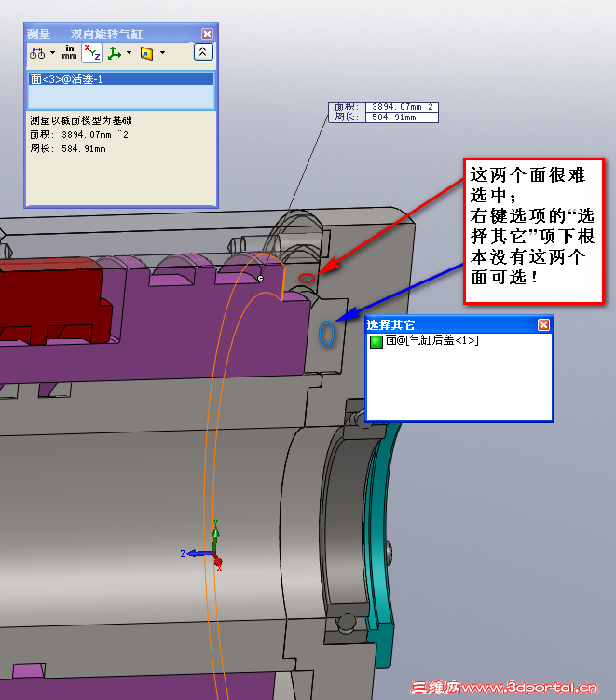616x700 pixels.
Task: Click the 面积: 3894.07mm^2 line in Measure dialog
Action: pyautogui.click(x=79, y=134)
